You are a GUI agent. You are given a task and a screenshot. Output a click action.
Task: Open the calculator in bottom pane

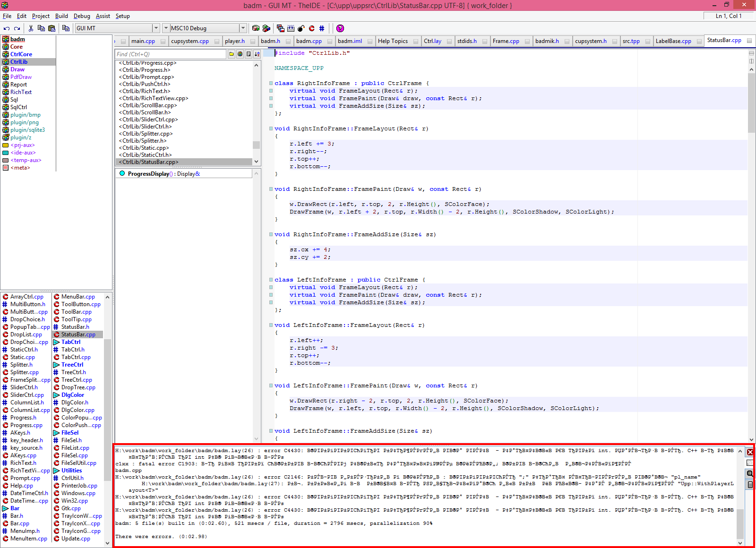coord(750,485)
